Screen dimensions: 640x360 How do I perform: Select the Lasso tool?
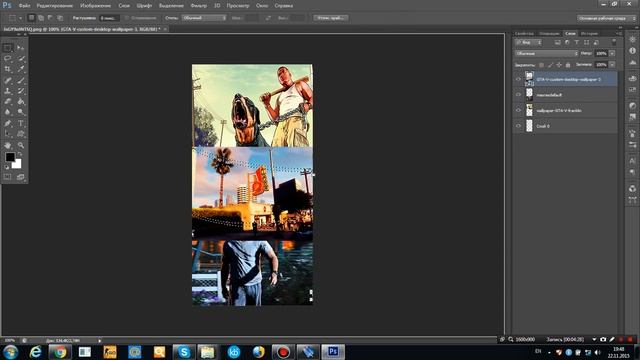8,58
